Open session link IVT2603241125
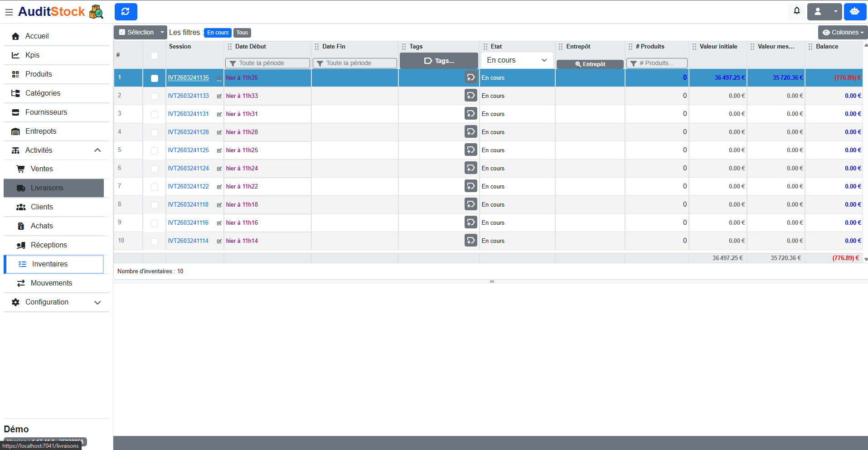This screenshot has width=868, height=450. point(188,150)
